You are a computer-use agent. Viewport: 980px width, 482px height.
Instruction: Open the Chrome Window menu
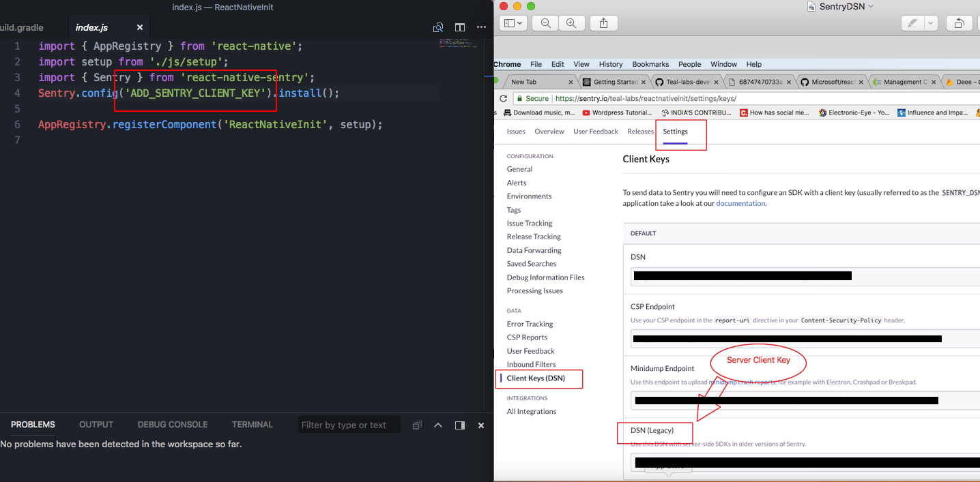tap(724, 64)
